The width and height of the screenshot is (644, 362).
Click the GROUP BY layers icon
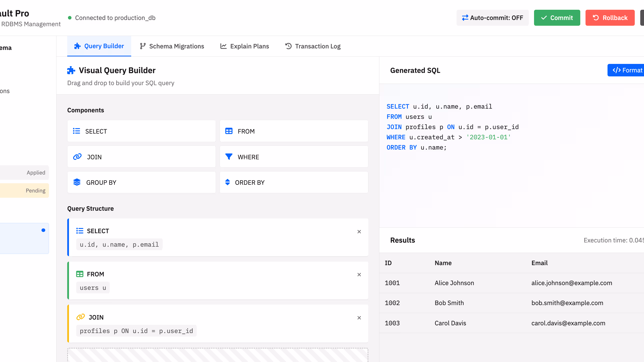(x=77, y=182)
